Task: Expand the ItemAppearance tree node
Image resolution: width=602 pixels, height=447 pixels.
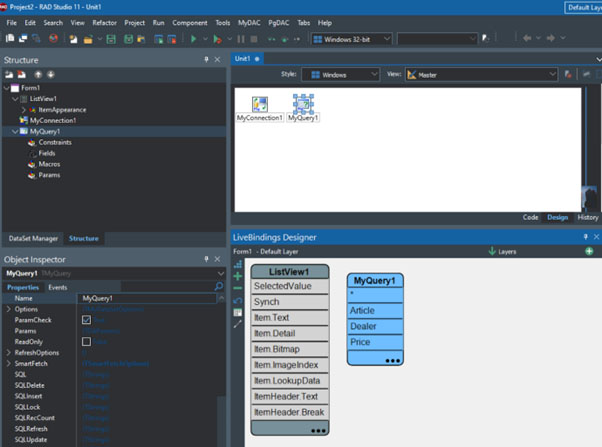Action: click(x=23, y=110)
